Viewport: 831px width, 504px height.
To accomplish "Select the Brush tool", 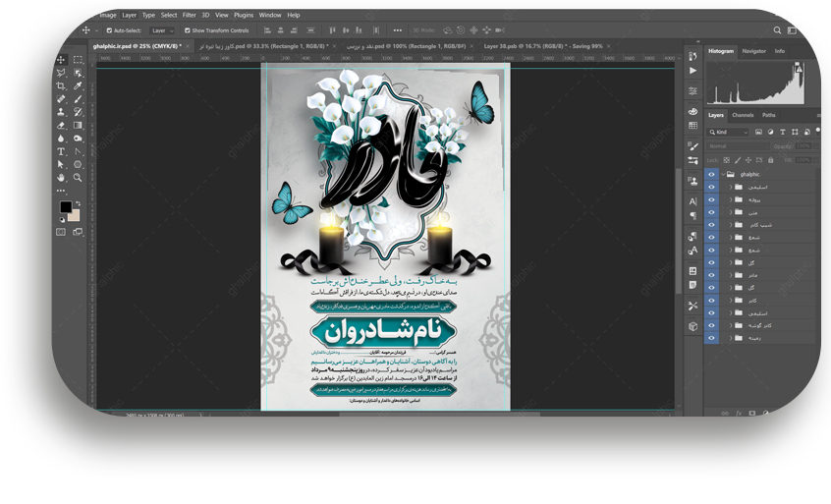I will pos(78,99).
